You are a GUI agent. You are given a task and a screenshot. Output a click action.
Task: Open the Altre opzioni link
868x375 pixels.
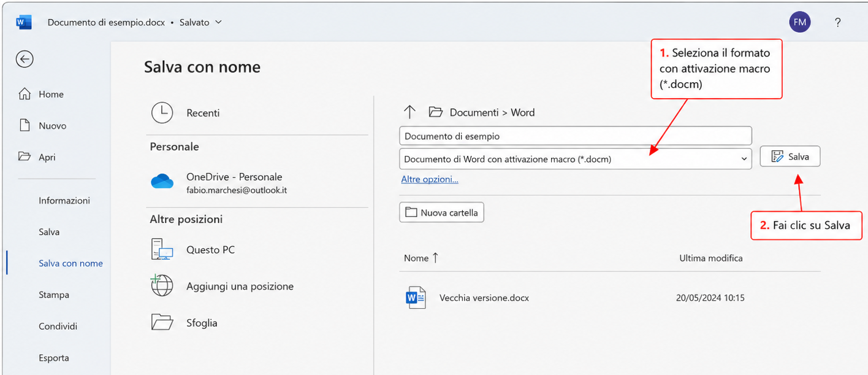tap(430, 179)
